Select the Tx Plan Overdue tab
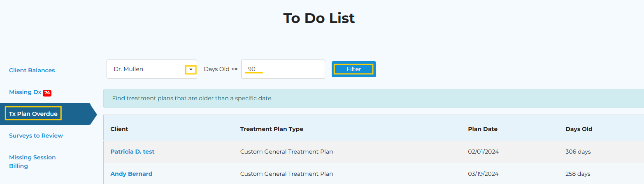The width and height of the screenshot is (644, 184). click(x=33, y=114)
